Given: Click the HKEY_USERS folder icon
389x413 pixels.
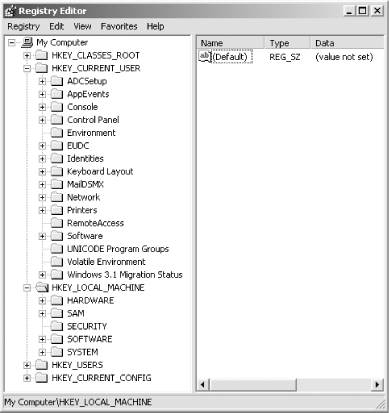Looking at the screenshot, I should click(42, 365).
